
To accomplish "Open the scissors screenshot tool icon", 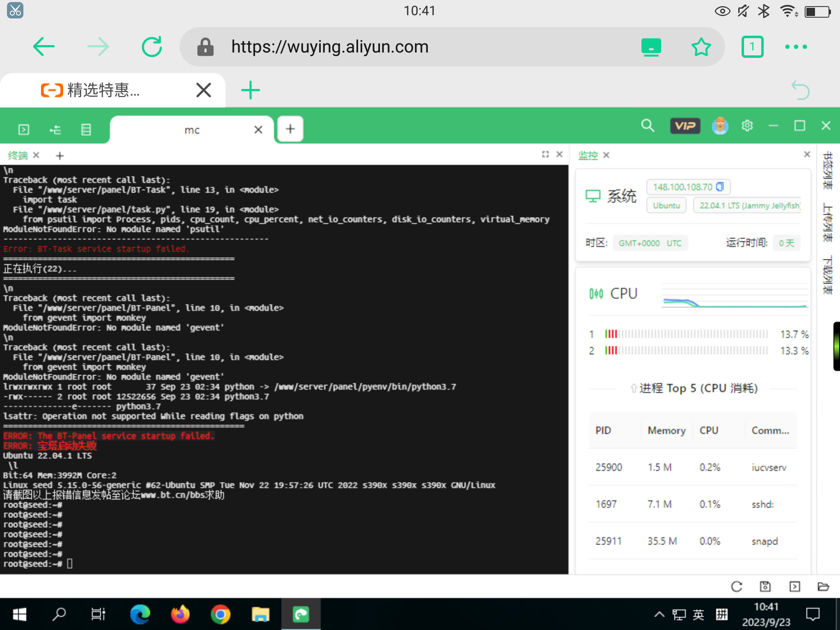I will tap(15, 10).
